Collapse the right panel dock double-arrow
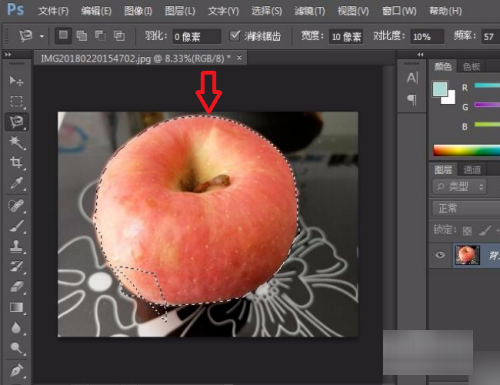500x385 pixels. pyautogui.click(x=420, y=54)
